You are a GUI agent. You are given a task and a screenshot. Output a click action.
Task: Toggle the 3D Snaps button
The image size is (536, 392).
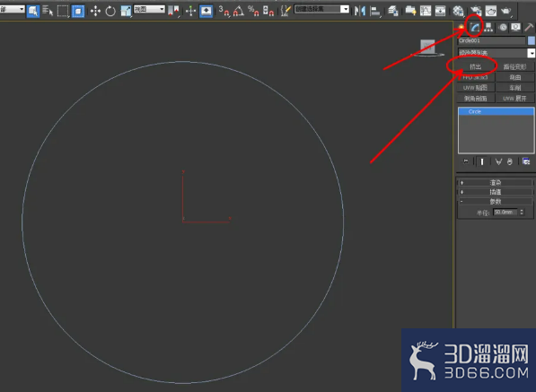click(224, 11)
